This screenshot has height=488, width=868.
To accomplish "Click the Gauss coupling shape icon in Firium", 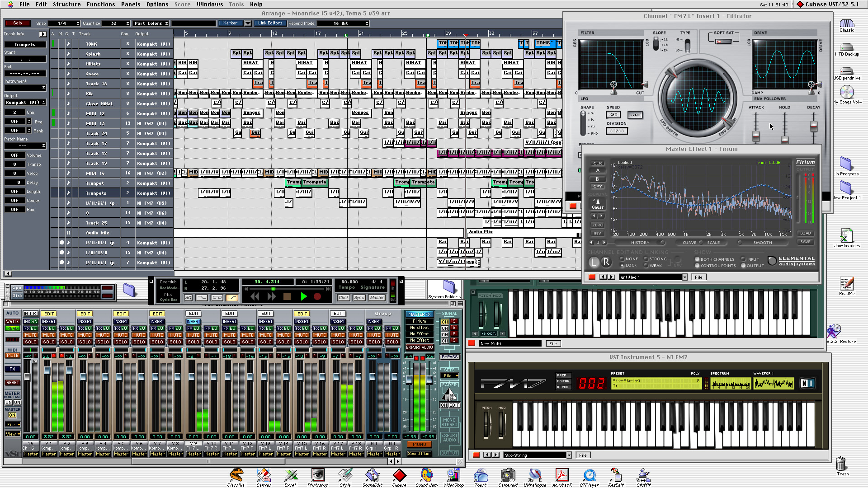I will [598, 204].
